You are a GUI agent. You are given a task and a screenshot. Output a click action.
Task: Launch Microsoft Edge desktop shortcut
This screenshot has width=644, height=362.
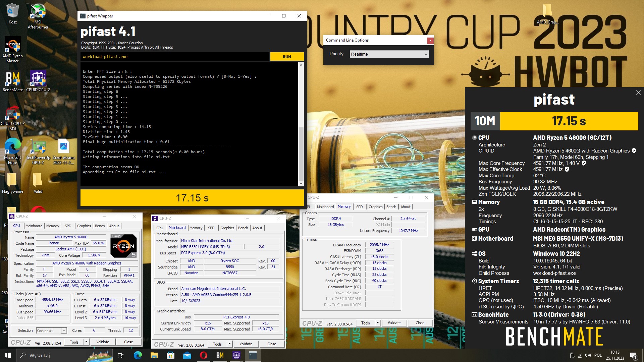pos(12,151)
